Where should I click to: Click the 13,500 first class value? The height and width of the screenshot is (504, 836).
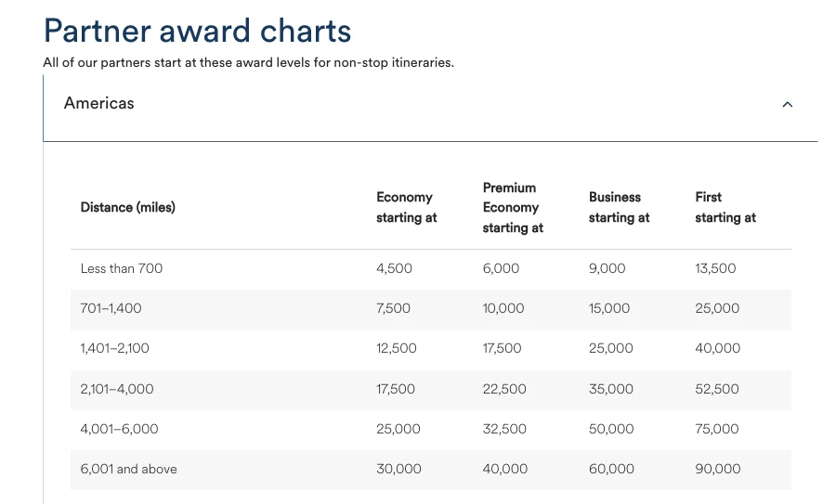[715, 268]
